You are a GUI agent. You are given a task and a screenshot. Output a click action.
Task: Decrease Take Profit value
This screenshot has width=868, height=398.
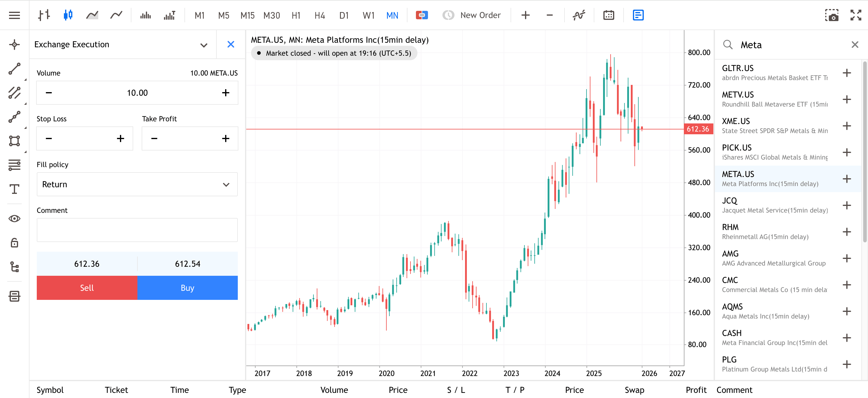click(x=154, y=138)
